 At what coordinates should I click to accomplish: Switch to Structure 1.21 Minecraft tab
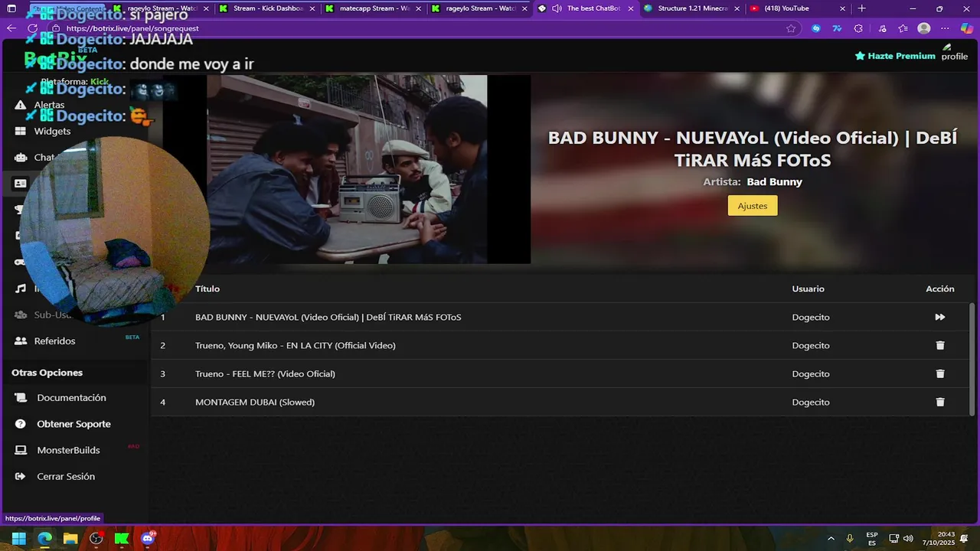coord(692,8)
